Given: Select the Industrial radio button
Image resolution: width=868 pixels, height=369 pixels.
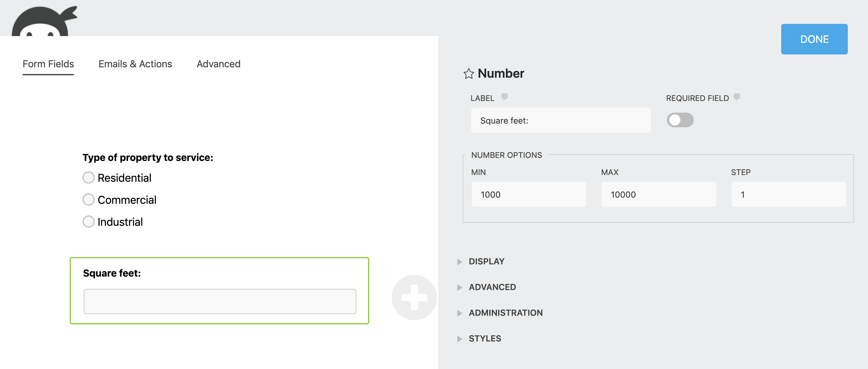Looking at the screenshot, I should coord(88,222).
